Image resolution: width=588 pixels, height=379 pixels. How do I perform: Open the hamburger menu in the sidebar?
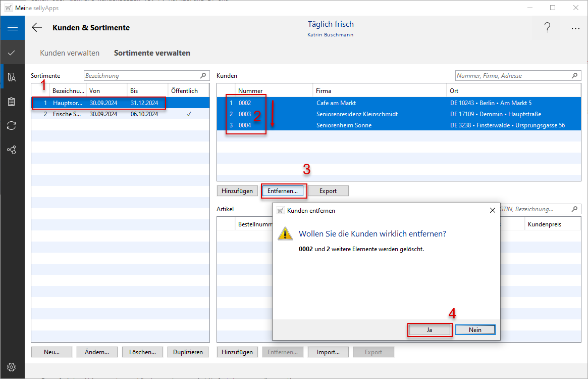(x=12, y=28)
